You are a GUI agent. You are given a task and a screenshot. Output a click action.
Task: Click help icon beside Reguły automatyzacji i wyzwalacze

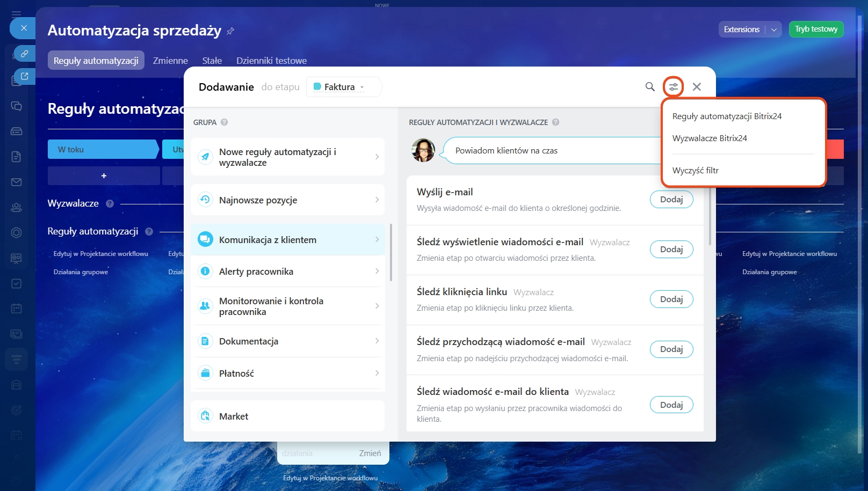coord(556,122)
